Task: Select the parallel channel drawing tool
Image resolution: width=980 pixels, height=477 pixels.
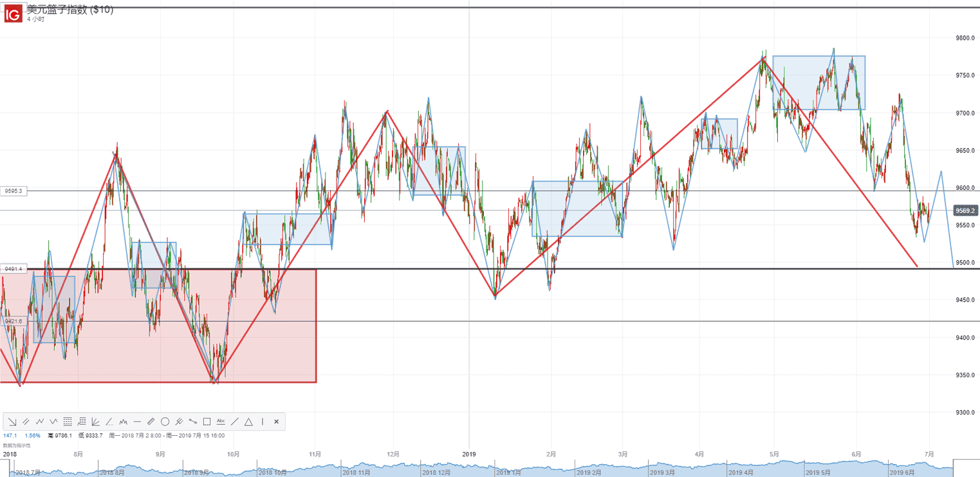Action: [26, 422]
